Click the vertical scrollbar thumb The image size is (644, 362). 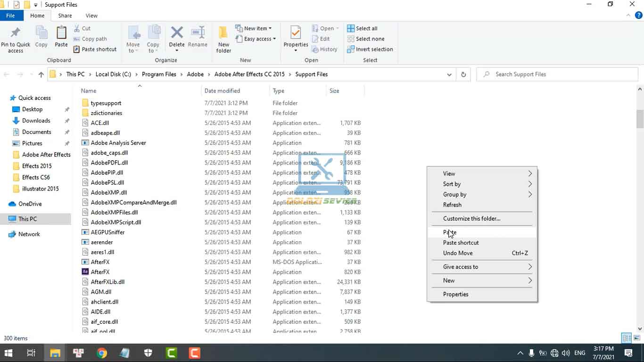640,119
